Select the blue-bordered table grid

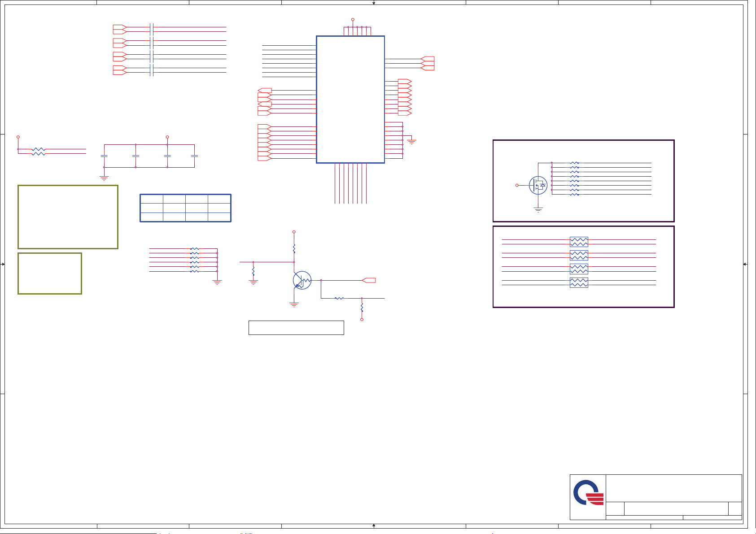(x=185, y=208)
